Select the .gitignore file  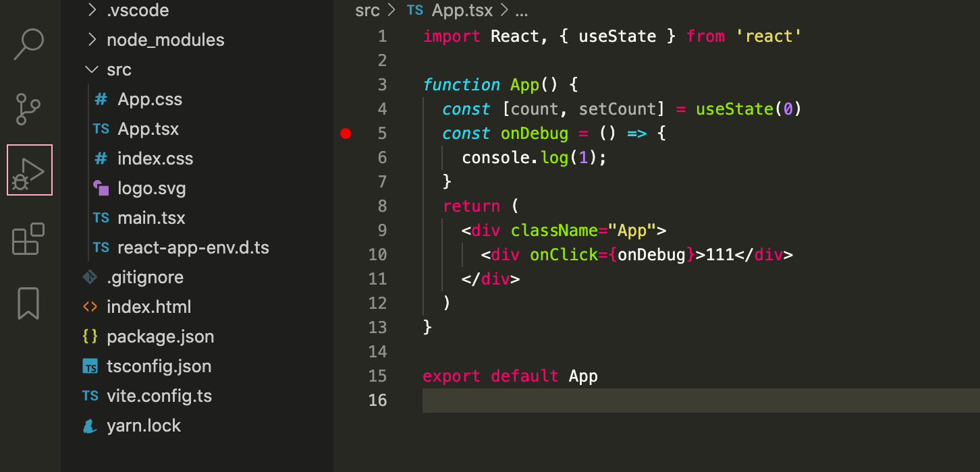pos(145,277)
